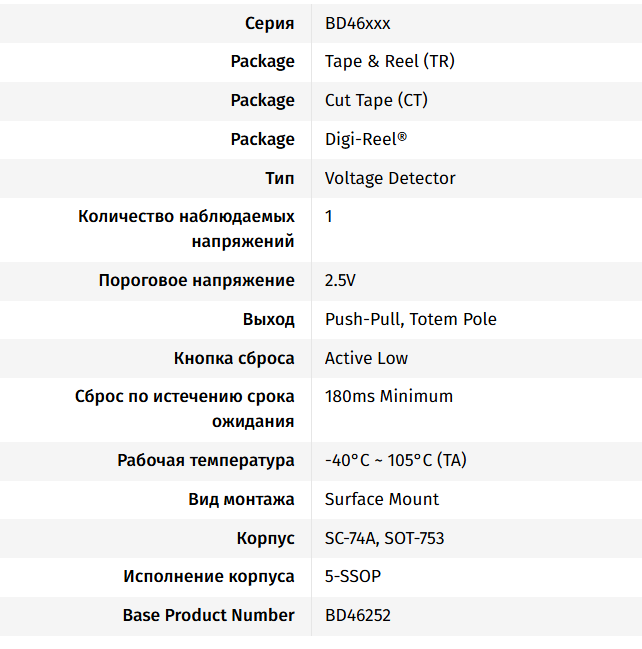Screen dimensions: 642x649
Task: Click the BD46252 base product number
Action: 358,615
